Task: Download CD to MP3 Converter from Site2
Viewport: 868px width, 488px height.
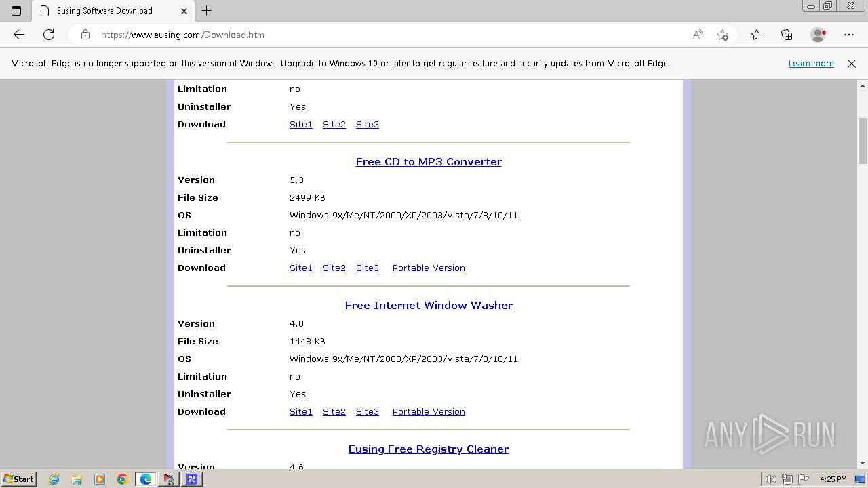Action: (x=334, y=268)
